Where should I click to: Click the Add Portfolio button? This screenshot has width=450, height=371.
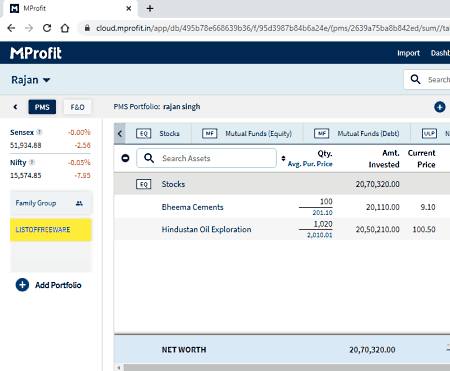tap(48, 285)
